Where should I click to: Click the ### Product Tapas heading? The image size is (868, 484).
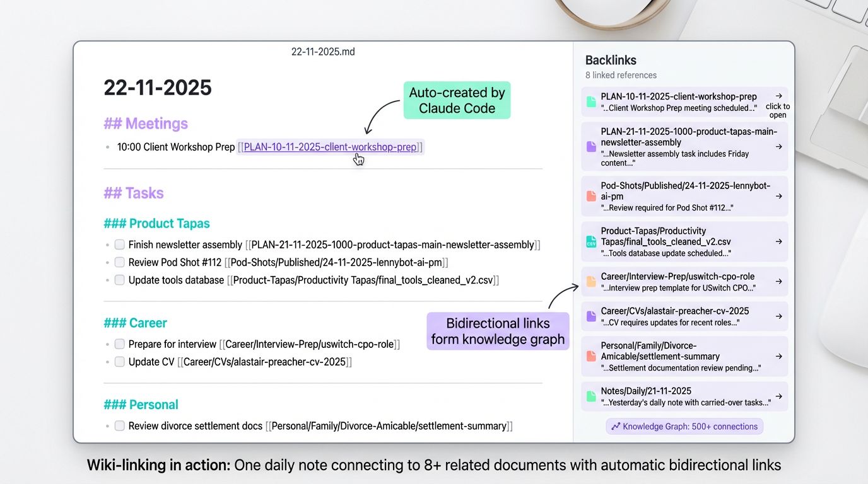(x=156, y=224)
